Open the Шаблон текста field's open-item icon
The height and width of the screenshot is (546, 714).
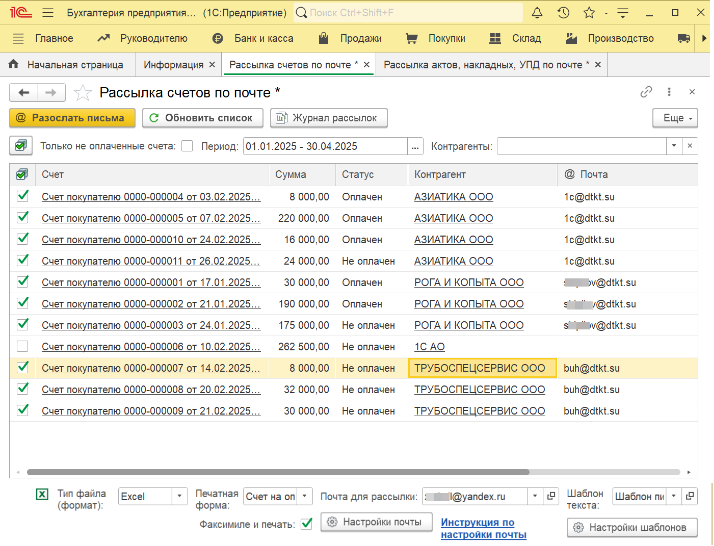tap(690, 496)
